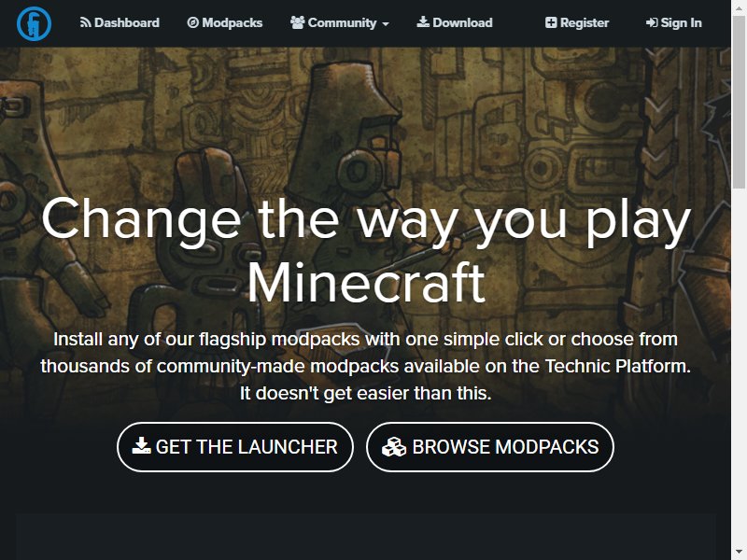Click the download tray icon in navbar
This screenshot has width=747, height=560.
(x=423, y=21)
